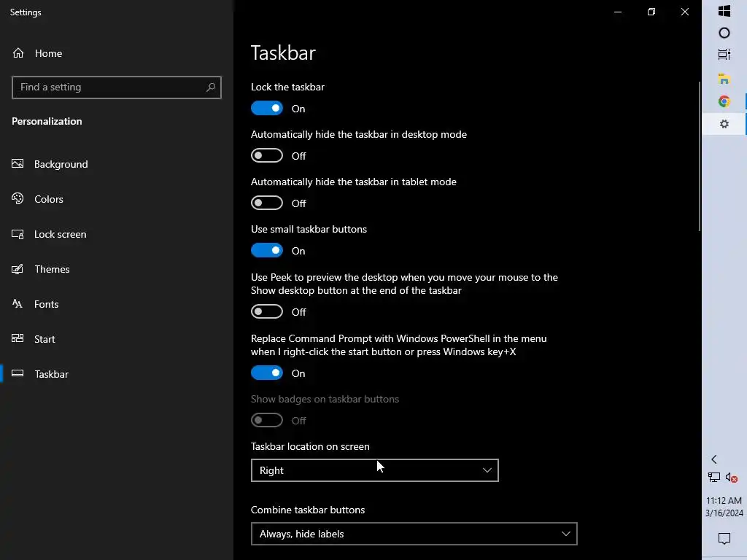The height and width of the screenshot is (560, 747).
Task: Click the Home icon in Settings sidebar
Action: click(18, 53)
